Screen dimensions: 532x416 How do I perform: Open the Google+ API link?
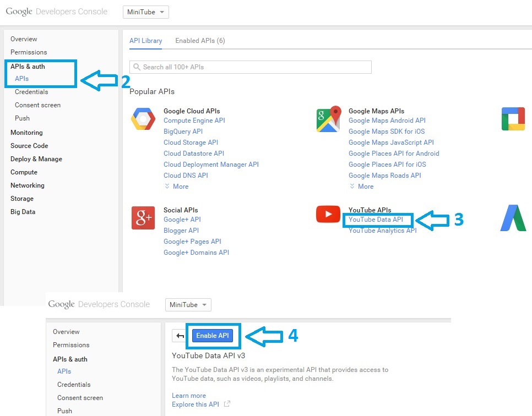tap(182, 220)
